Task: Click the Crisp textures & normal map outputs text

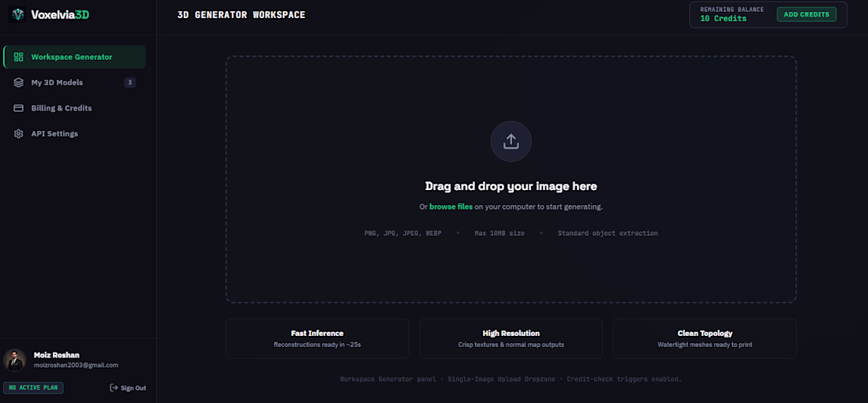Action: (x=511, y=345)
